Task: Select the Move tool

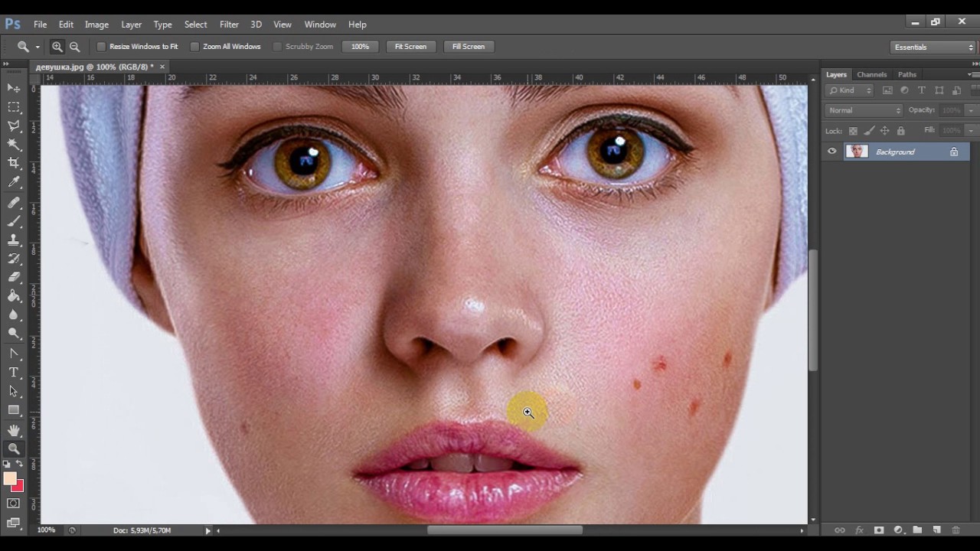Action: coord(14,89)
